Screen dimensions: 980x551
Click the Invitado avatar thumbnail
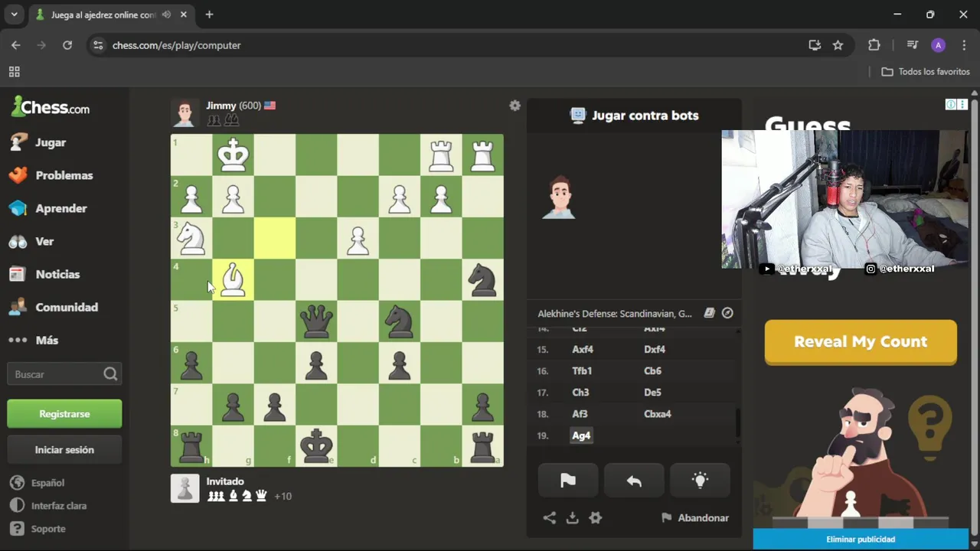(185, 488)
